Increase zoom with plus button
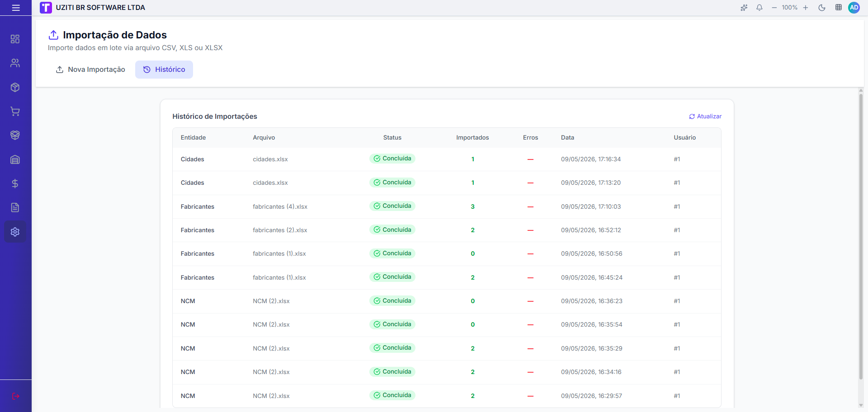 (x=806, y=8)
